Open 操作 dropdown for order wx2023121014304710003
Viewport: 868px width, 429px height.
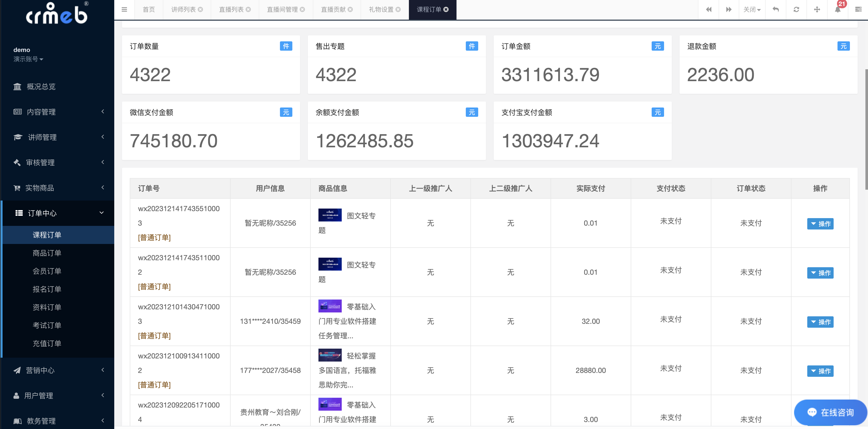[x=820, y=322]
